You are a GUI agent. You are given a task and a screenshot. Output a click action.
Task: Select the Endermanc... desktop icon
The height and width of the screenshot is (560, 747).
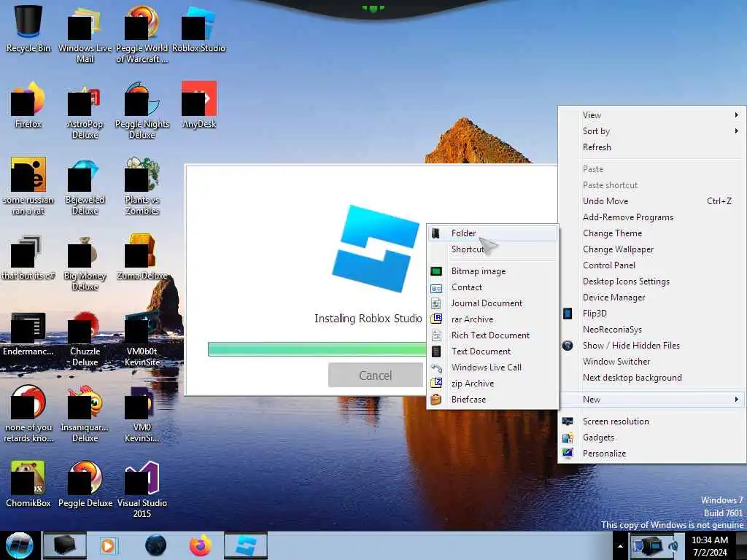[28, 333]
